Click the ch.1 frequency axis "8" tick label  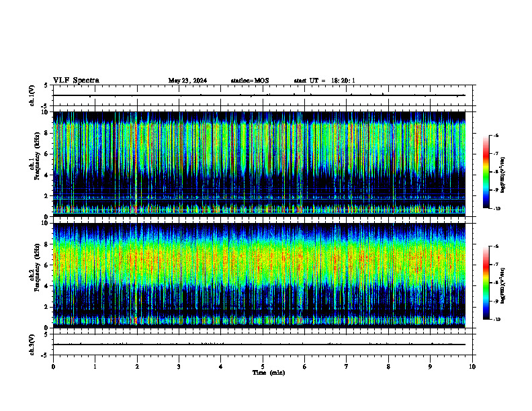[47, 133]
